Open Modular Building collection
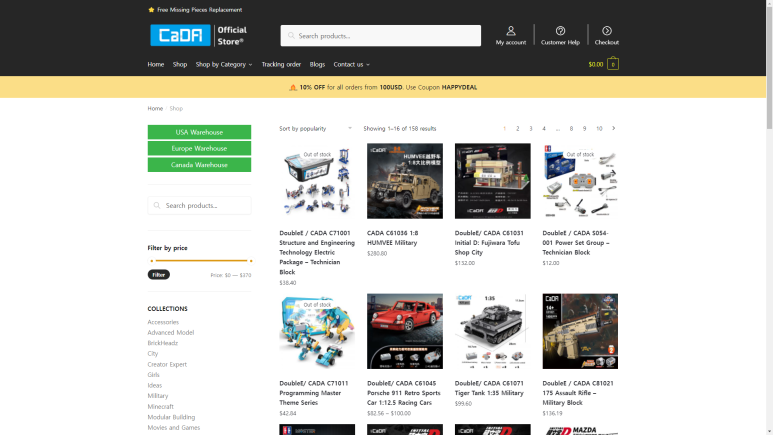This screenshot has height=435, width=773. click(x=171, y=417)
